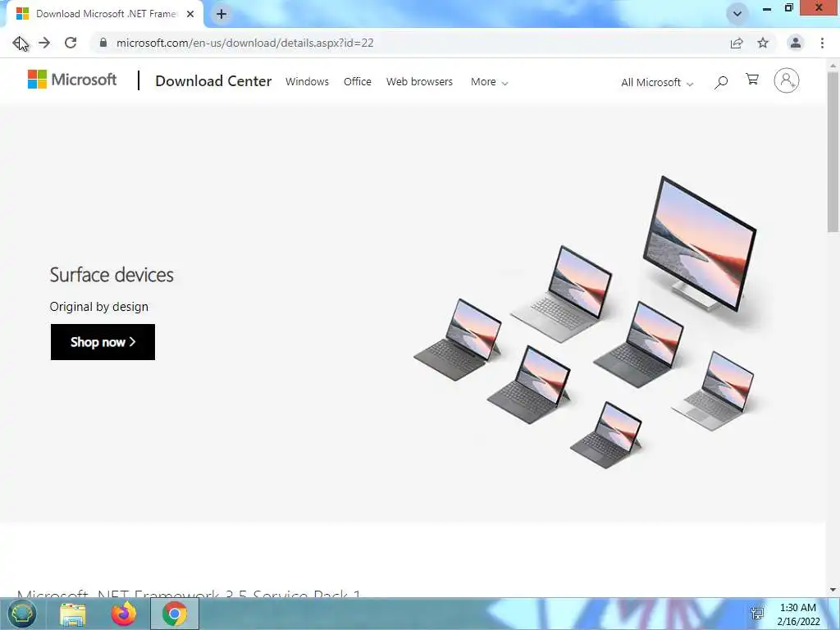This screenshot has width=840, height=630.
Task: Click the page vertical scrollbar thumb
Action: click(x=833, y=152)
